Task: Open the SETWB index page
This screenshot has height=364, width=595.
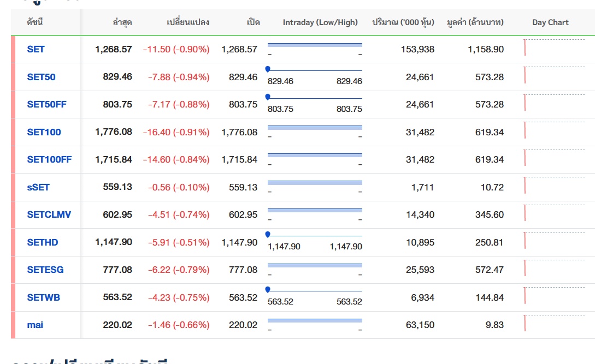Action: [44, 297]
